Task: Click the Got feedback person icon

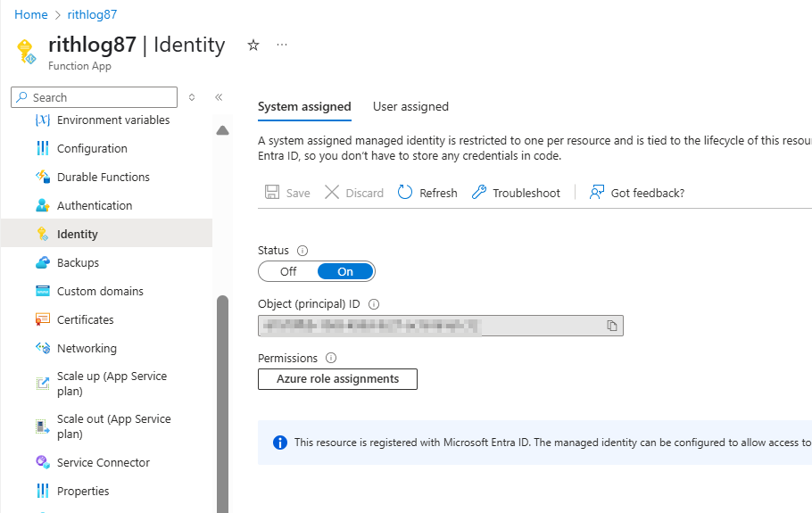Action: (597, 193)
